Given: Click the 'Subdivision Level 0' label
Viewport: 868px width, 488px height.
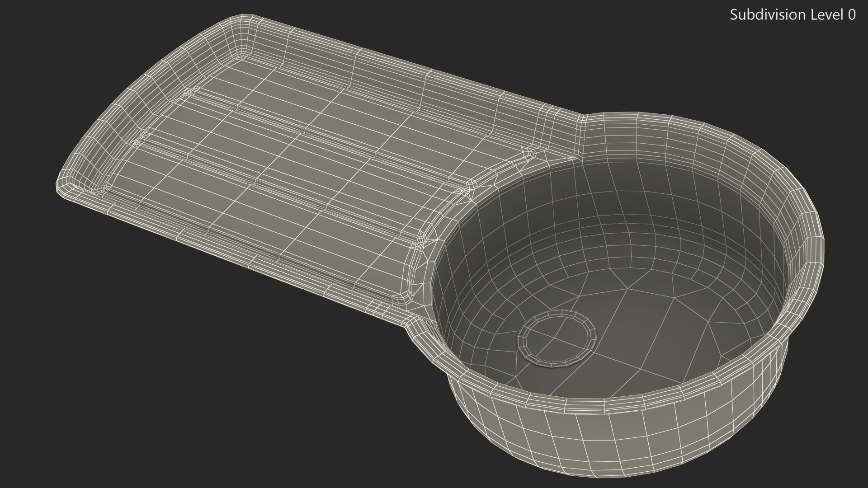Looking at the screenshot, I should pyautogui.click(x=793, y=15).
